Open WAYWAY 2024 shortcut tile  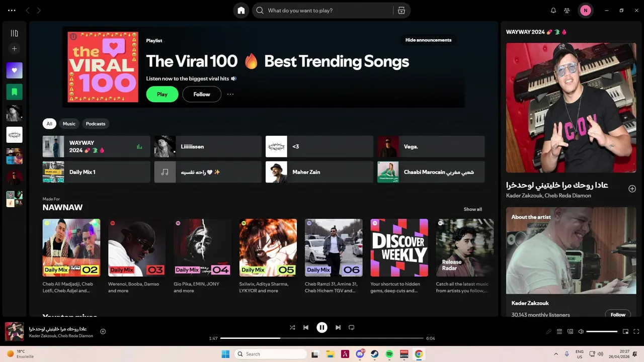(x=97, y=146)
